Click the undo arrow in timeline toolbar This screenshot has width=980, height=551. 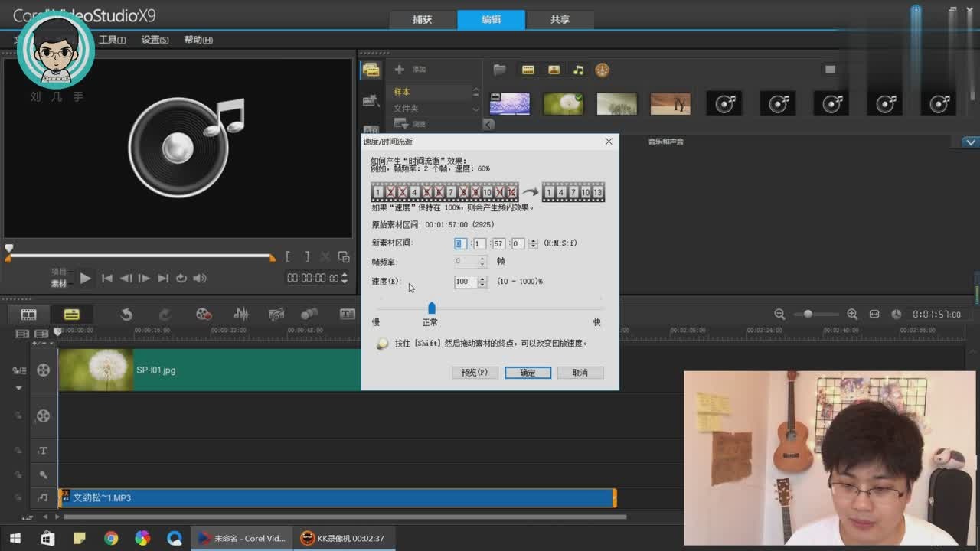(126, 314)
